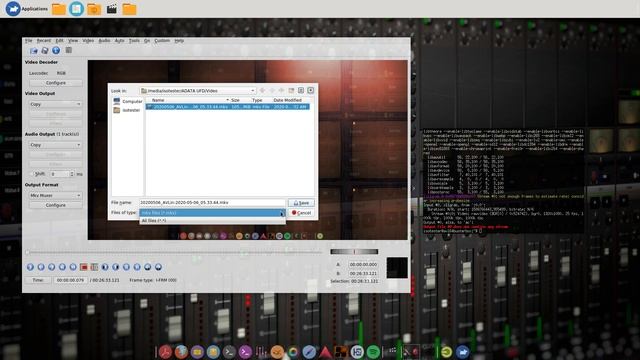Select mkv files (*.mkv) option in list
Viewport: 640px width, 360px height.
(212, 213)
